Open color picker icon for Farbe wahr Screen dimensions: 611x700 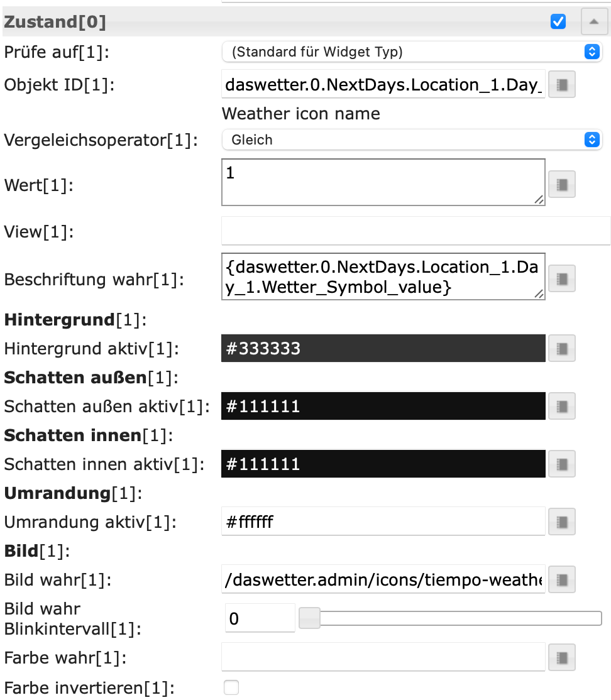click(562, 658)
